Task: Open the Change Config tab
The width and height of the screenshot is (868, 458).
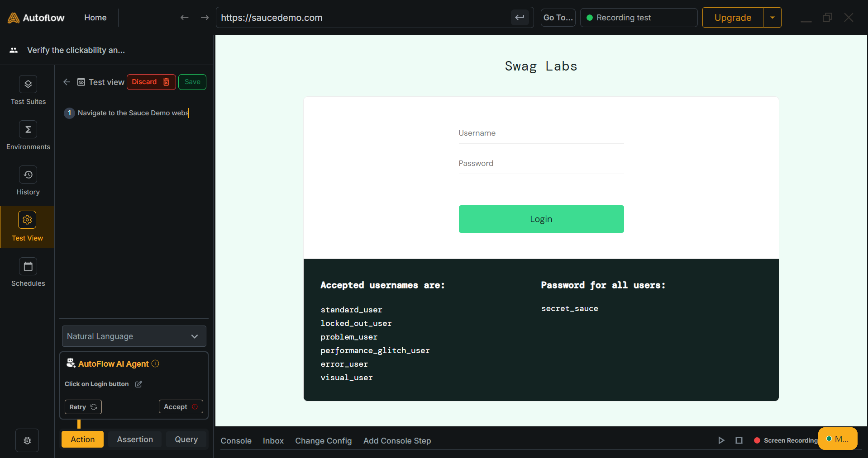Action: pyautogui.click(x=324, y=441)
